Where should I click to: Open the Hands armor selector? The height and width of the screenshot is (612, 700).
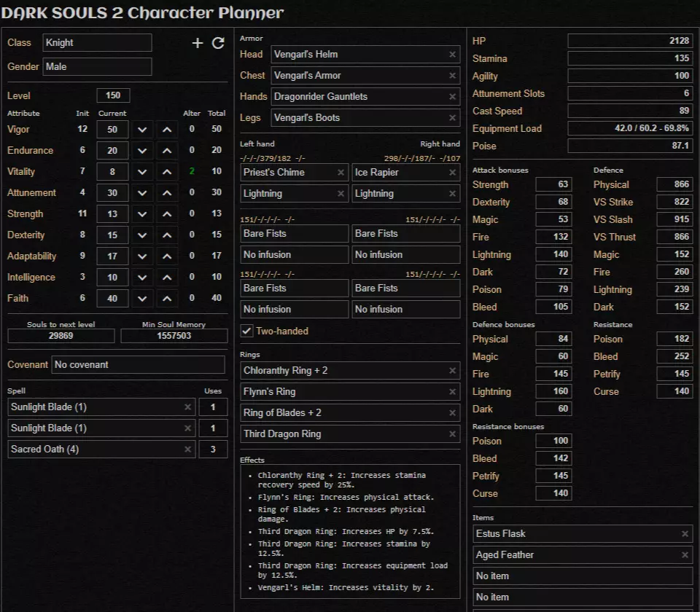point(365,97)
